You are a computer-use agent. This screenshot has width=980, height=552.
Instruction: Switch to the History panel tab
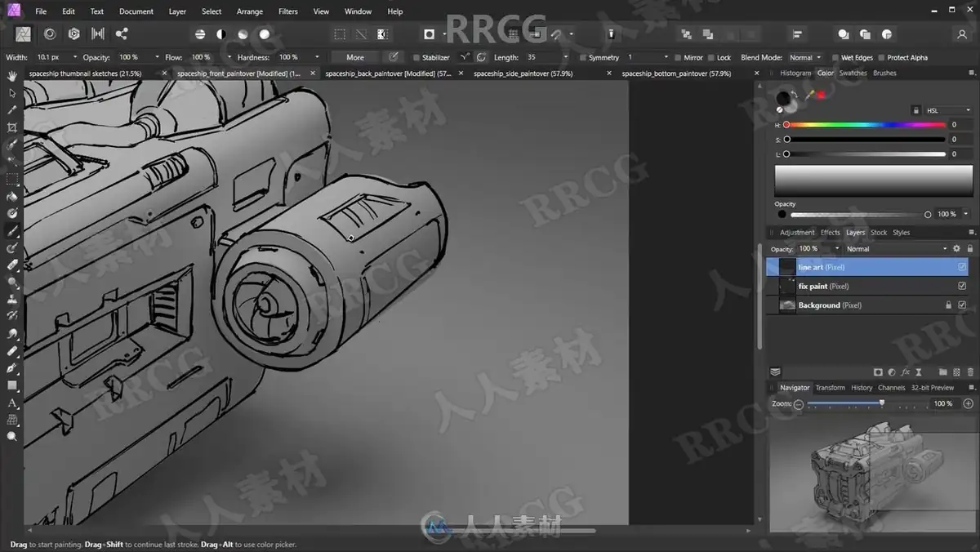(862, 388)
